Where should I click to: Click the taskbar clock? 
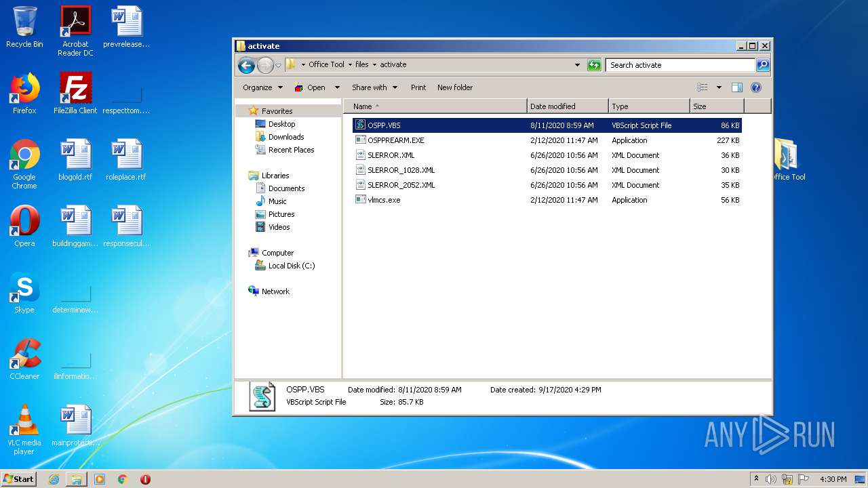833,479
